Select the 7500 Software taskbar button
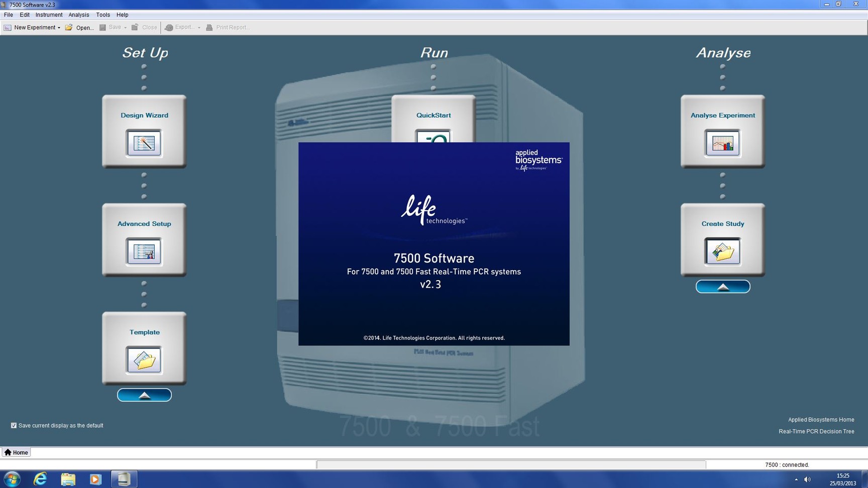This screenshot has width=868, height=488. (124, 479)
